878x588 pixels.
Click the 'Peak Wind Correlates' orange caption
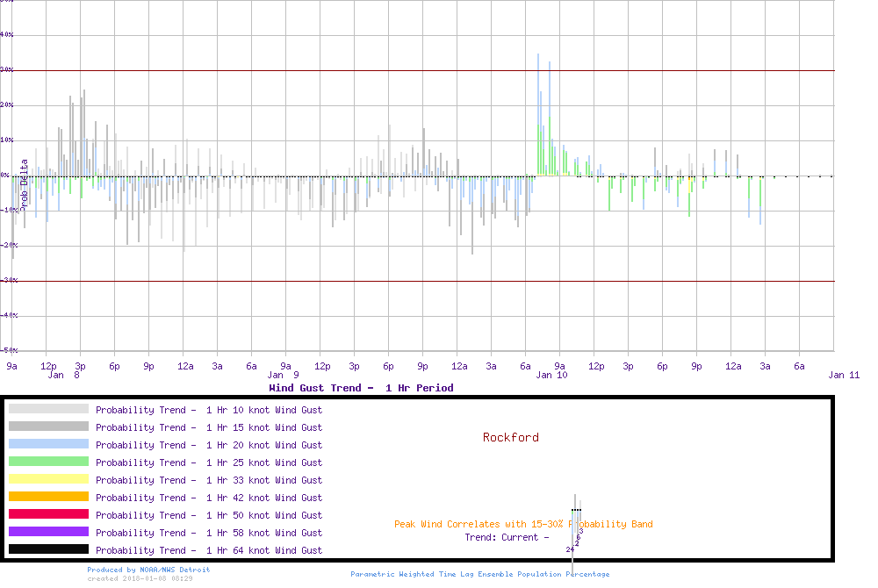[523, 525]
